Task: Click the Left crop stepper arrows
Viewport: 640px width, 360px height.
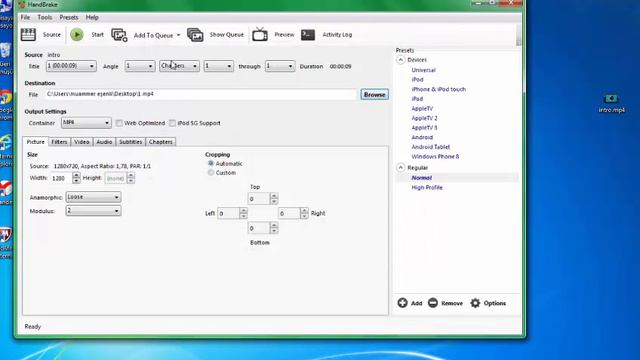Action: pyautogui.click(x=244, y=213)
